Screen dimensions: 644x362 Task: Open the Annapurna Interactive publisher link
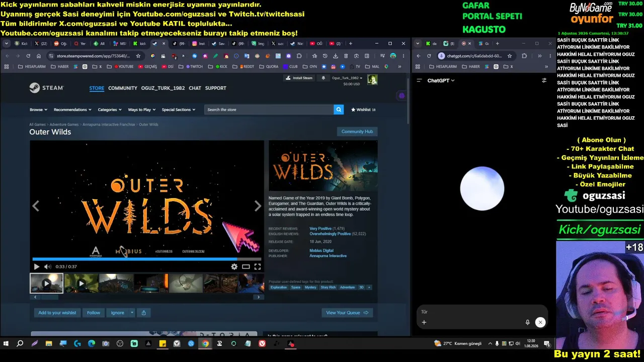(328, 256)
